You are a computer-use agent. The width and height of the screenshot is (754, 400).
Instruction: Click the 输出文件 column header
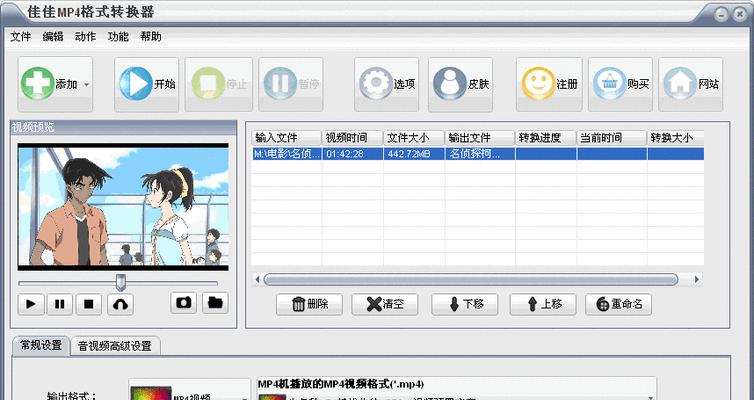point(480,138)
